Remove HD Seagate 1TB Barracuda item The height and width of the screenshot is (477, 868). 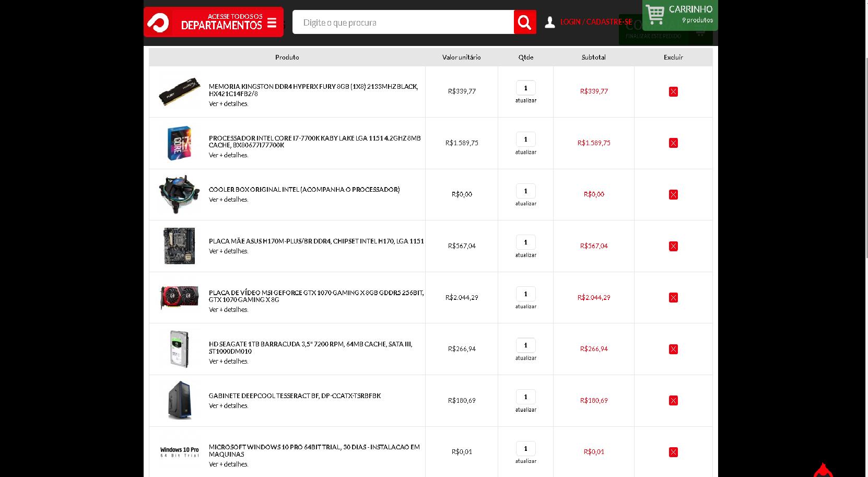pos(673,349)
